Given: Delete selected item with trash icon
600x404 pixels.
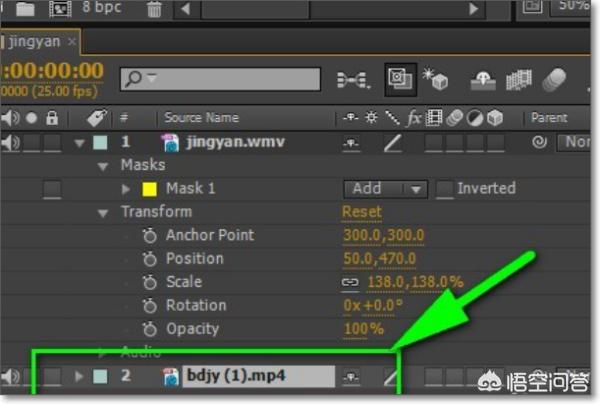Looking at the screenshot, I should point(154,8).
